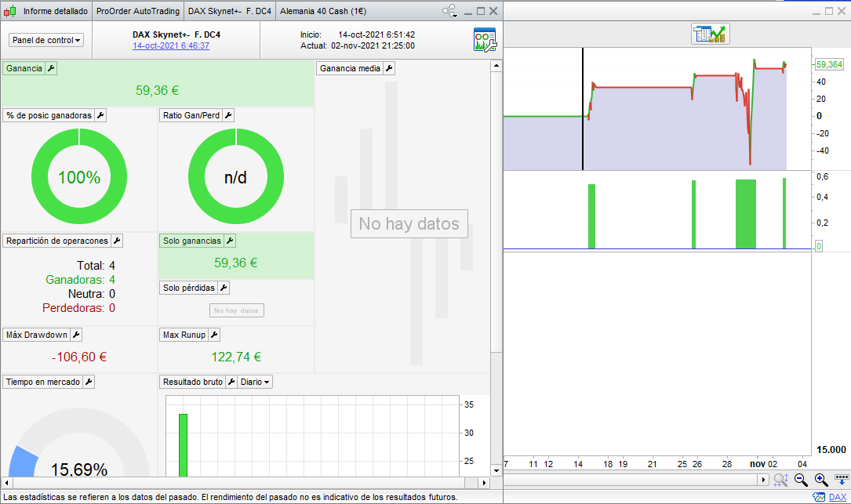This screenshot has width=851, height=504.
Task: Click the 100% winning positions donut
Action: [79, 176]
